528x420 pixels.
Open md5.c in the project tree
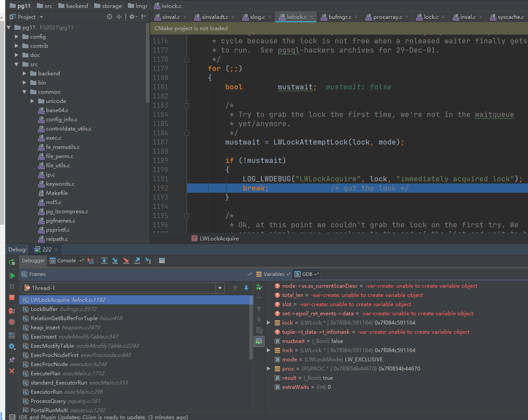click(x=53, y=202)
